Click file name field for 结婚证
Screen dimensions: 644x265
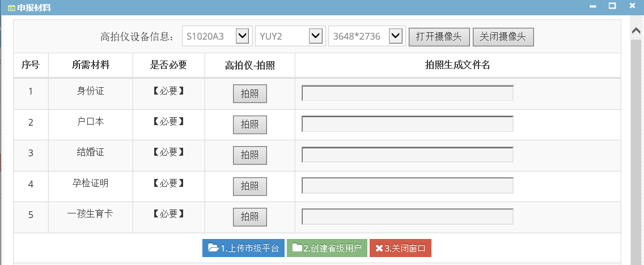408,155
